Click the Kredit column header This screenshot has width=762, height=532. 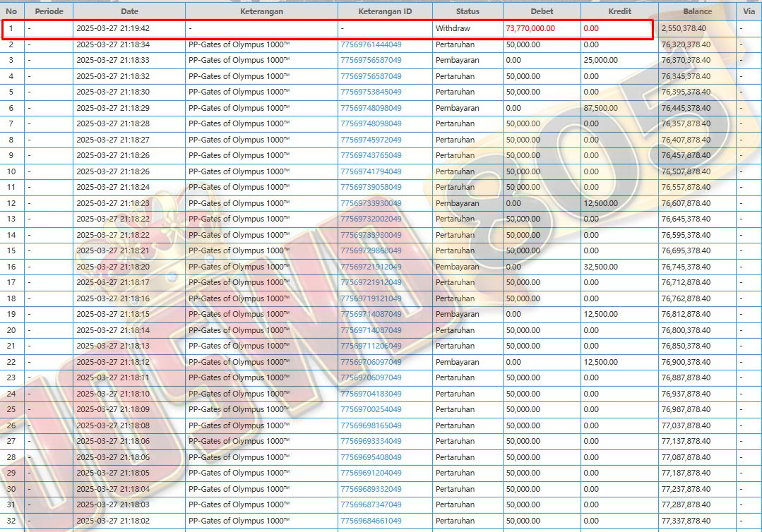tap(619, 11)
